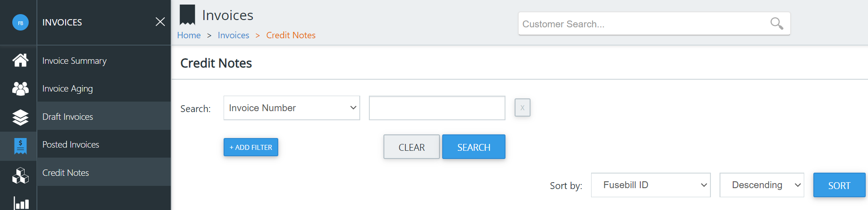Expand the Fusebill ID sort dropdown
The width and height of the screenshot is (868, 210).
pyautogui.click(x=650, y=185)
